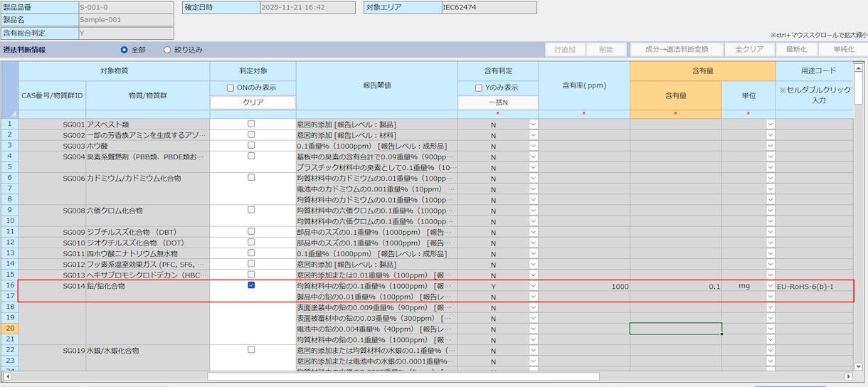Click the 一括N button
Viewport: 868px width, 387px height.
click(x=497, y=102)
